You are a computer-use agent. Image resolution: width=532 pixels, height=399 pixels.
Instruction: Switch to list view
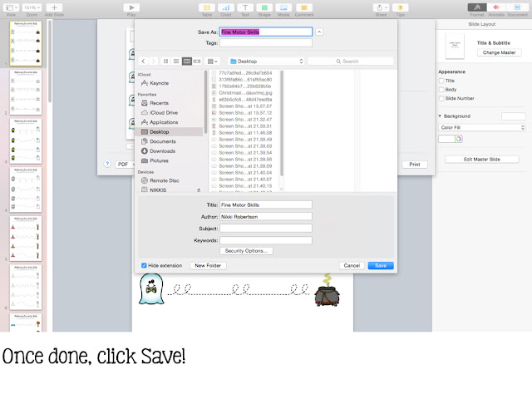pos(176,61)
